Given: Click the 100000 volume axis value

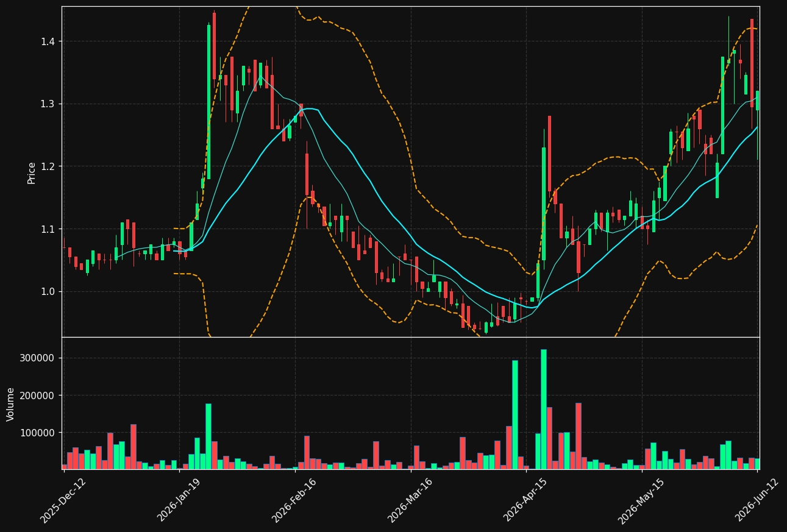Looking at the screenshot, I should 38,433.
